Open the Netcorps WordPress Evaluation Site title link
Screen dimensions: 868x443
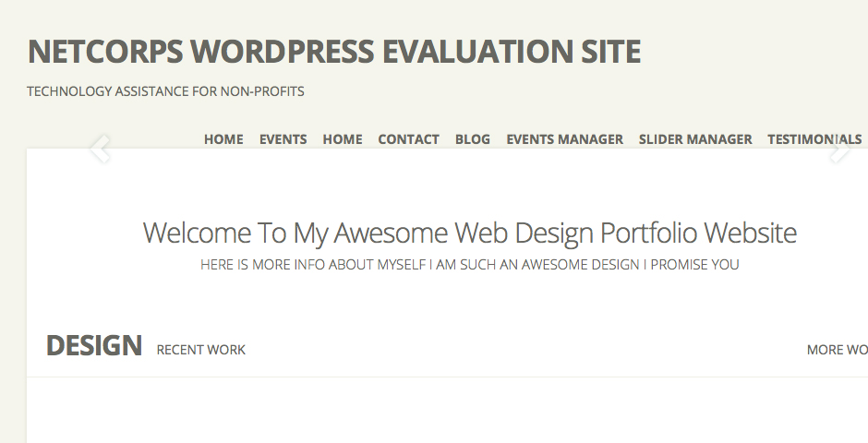pos(333,52)
